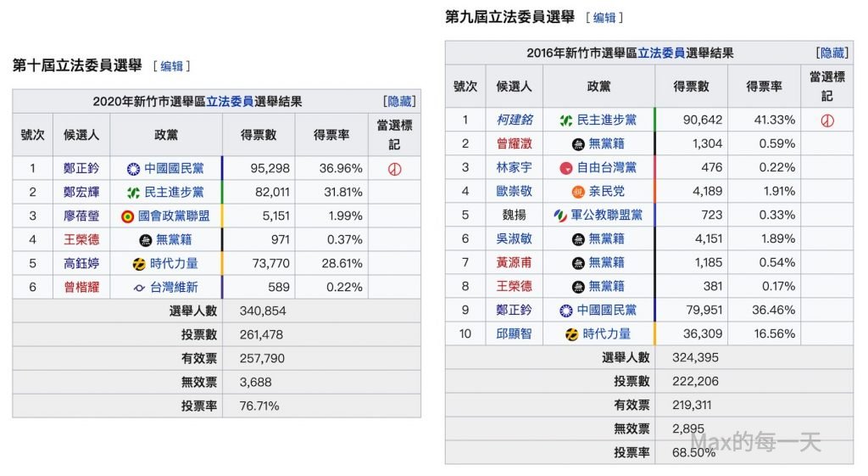
Task: Click the 親民黨 orange party logo
Action: coord(578,192)
